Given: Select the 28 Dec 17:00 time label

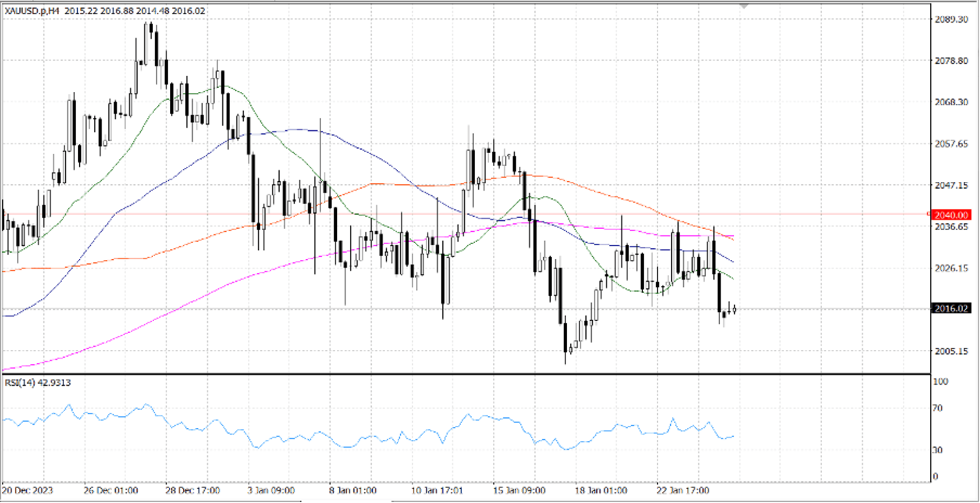Looking at the screenshot, I should 193,490.
